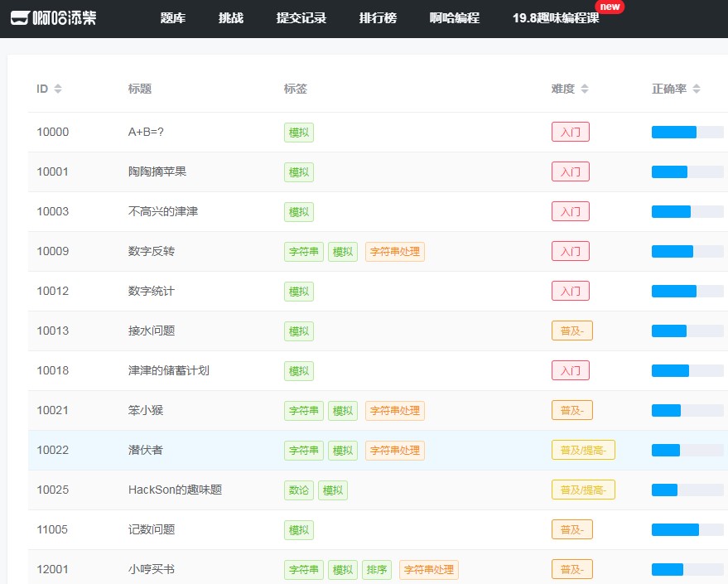The height and width of the screenshot is (584, 728).
Task: Click 模拟 tag in A+B=? row
Action: pyautogui.click(x=298, y=133)
